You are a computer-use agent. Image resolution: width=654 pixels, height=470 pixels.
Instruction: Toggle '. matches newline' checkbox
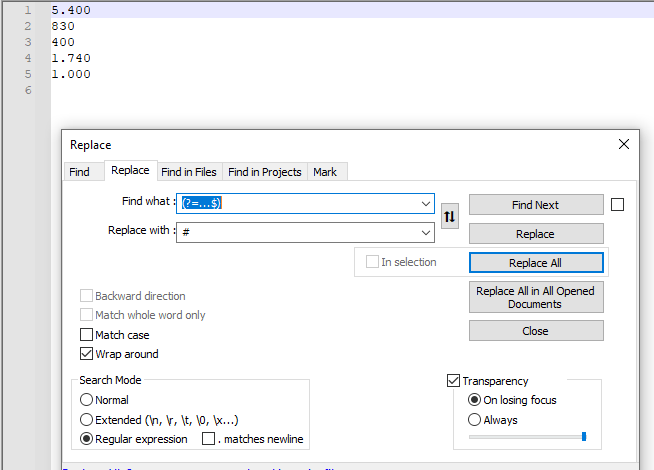208,439
